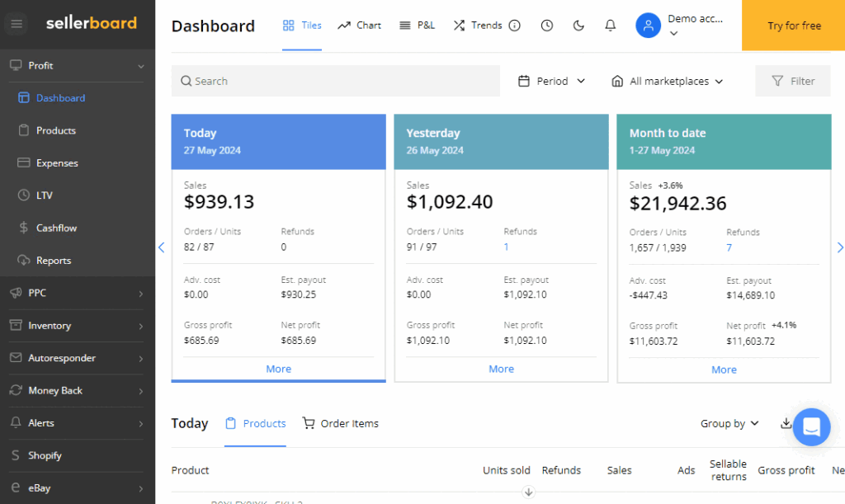
Task: Click the hamburger menu icon
Action: 17,24
